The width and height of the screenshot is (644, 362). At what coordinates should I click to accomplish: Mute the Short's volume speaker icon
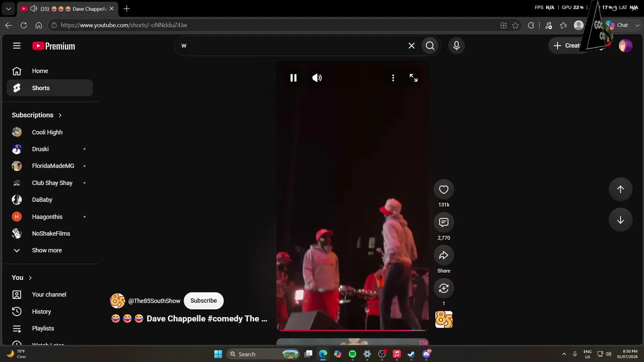(x=317, y=78)
